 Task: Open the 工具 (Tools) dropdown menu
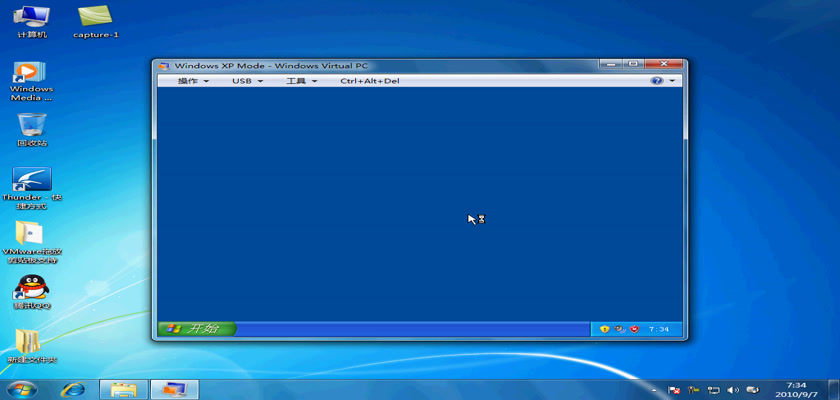coord(300,81)
